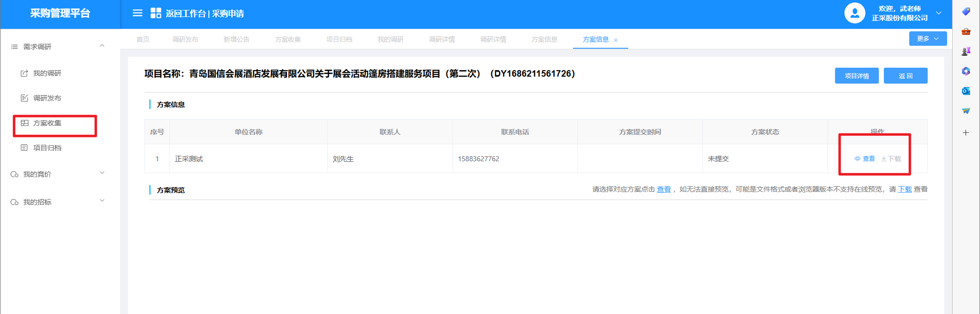Click the hamburger menu collapse icon
Image resolution: width=980 pixels, height=314 pixels.
(x=138, y=13)
